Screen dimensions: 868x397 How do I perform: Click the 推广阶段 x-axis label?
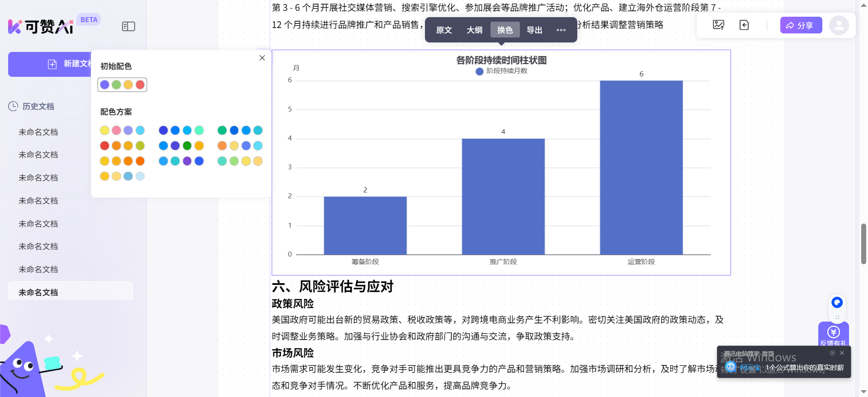pos(503,262)
